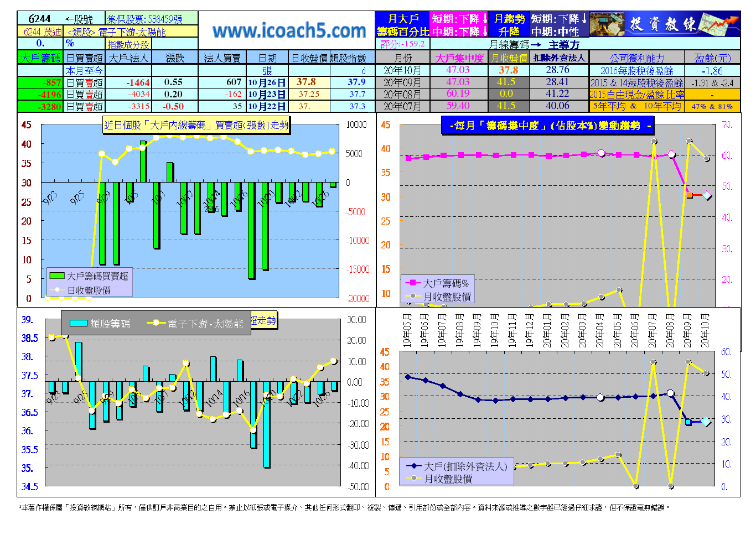Click the magenta 大戶籌碼% legend marker
The height and width of the screenshot is (535, 756).
pos(413,283)
